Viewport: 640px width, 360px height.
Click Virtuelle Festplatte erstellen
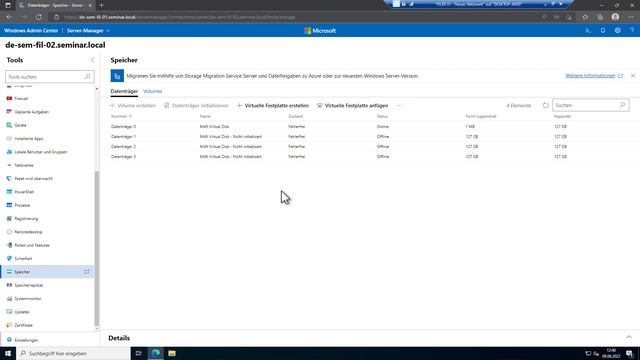click(273, 106)
